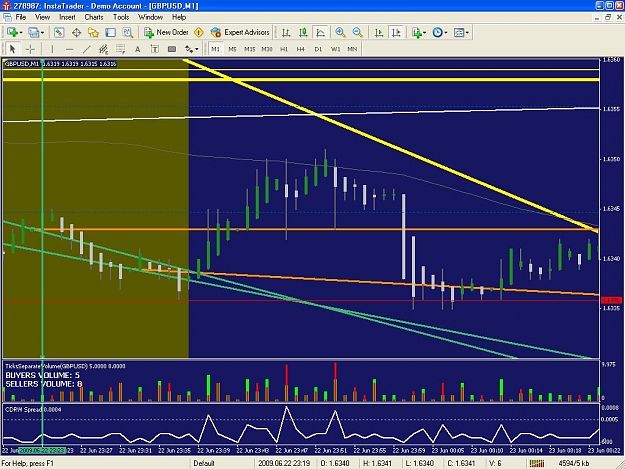Viewport: 625px width, 469px height.
Task: Open the Insert menu
Action: (x=67, y=17)
